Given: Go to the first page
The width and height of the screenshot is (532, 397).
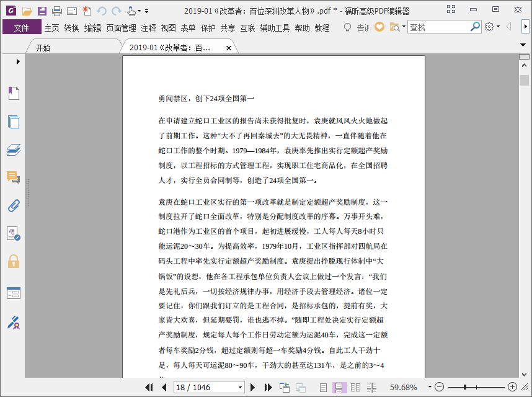Looking at the screenshot, I should pyautogui.click(x=149, y=387).
